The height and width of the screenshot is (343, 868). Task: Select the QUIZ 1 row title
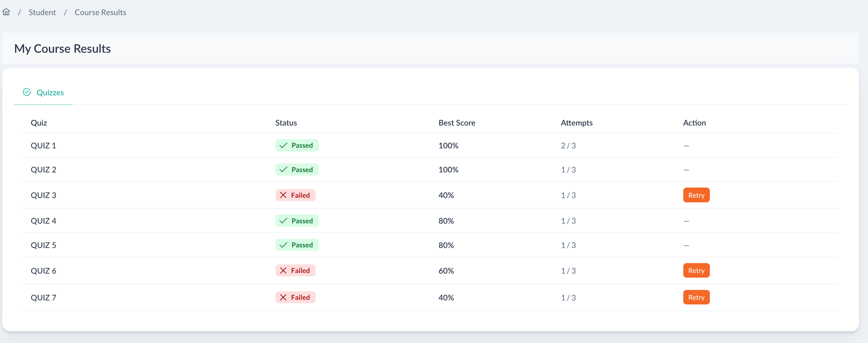pyautogui.click(x=44, y=146)
